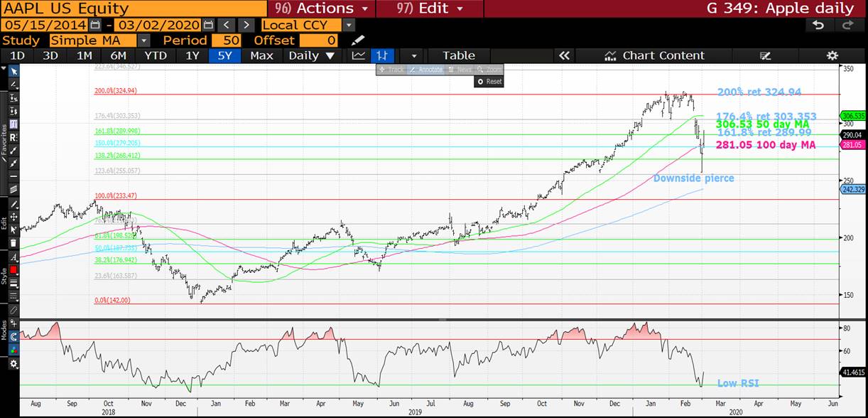Click the AAPL US Equity security field
The height and width of the screenshot is (418, 868).
point(134,9)
